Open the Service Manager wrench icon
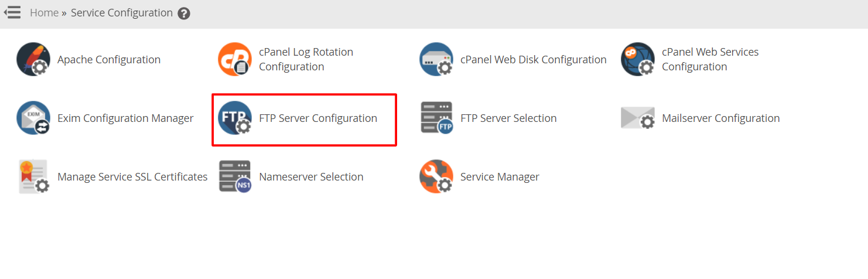Screen dimensions: 868x279 (436, 176)
